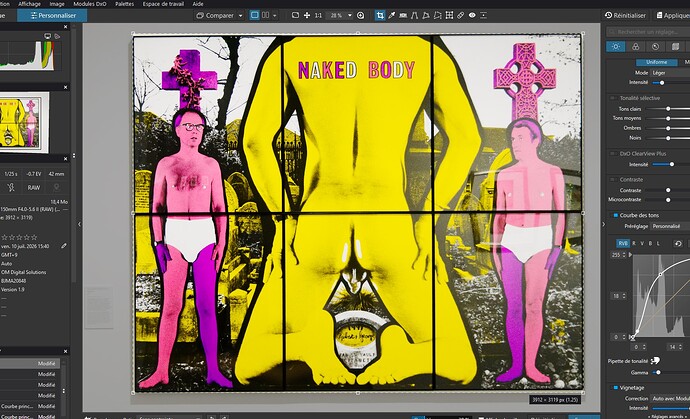Image resolution: width=690 pixels, height=419 pixels.
Task: Open the Affichage menu
Action: tap(29, 4)
